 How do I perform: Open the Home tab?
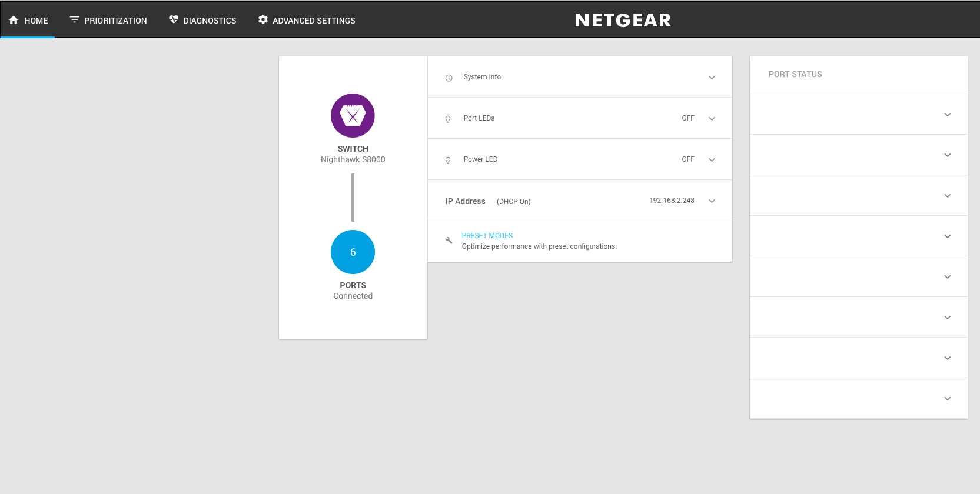coord(28,20)
